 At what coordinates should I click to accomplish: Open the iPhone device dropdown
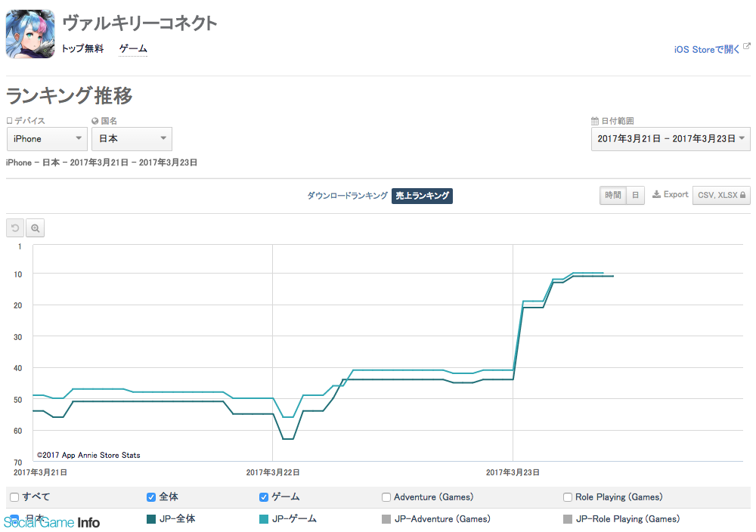click(47, 139)
